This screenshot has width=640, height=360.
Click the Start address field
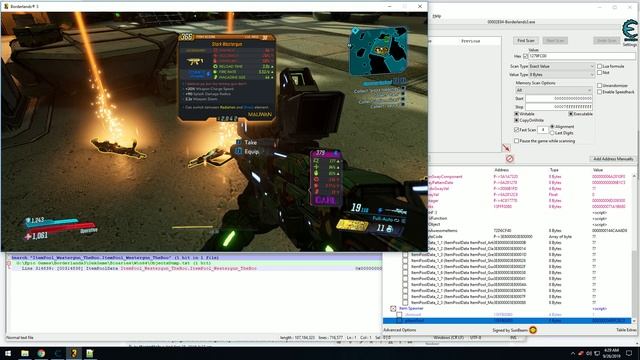pos(558,98)
